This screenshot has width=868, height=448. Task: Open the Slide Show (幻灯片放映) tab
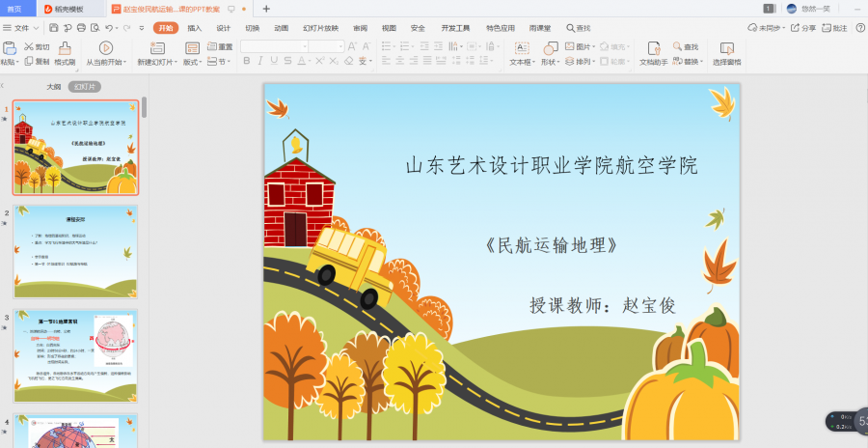[x=320, y=28]
